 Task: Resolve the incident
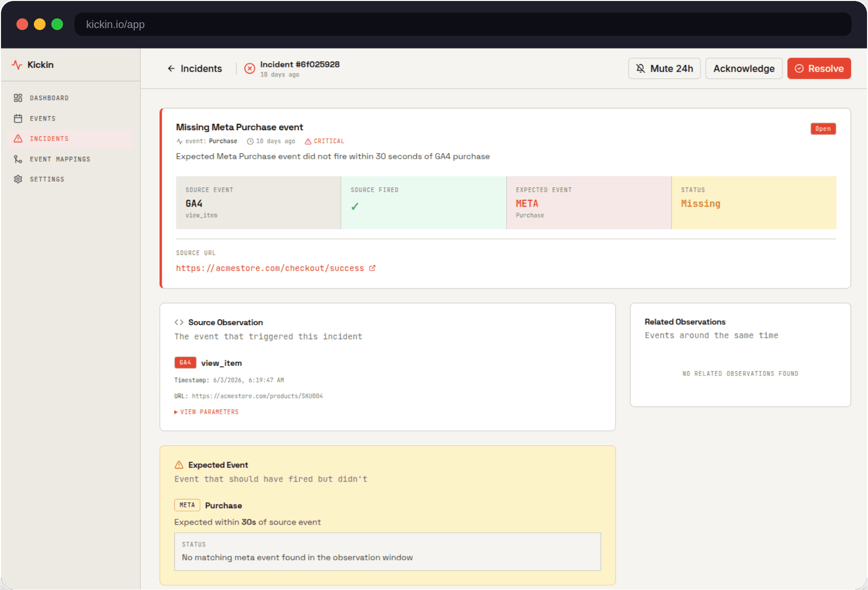(x=819, y=69)
